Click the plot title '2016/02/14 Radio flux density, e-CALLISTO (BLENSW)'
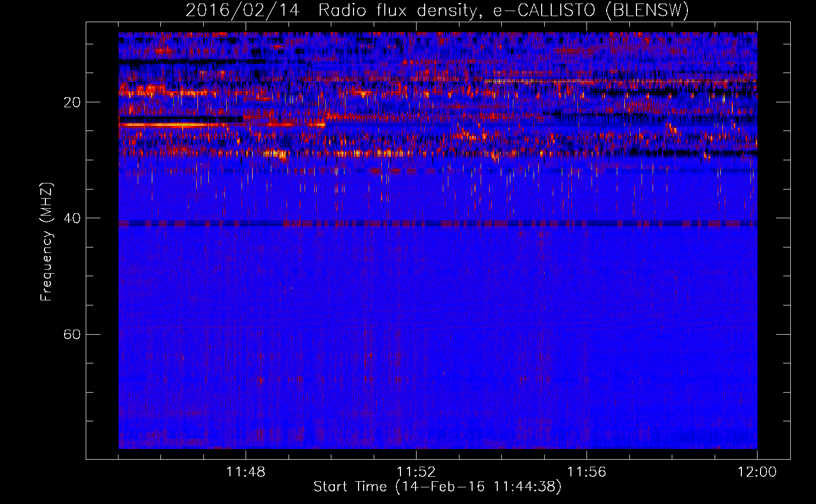 point(437,10)
